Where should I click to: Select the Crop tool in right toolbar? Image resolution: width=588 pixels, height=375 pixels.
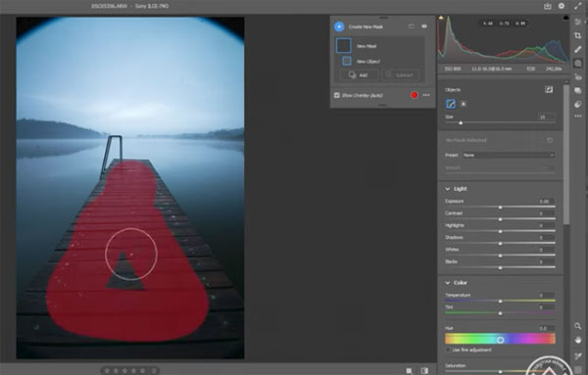click(578, 35)
